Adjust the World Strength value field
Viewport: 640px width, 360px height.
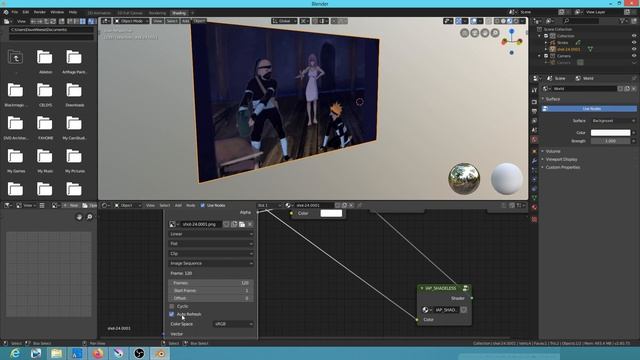pos(610,141)
